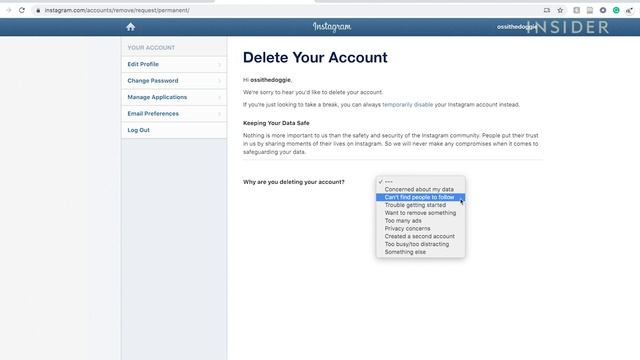This screenshot has width=640, height=360.
Task: Pick 'Privacy concerns' from the list
Action: [x=420, y=228]
